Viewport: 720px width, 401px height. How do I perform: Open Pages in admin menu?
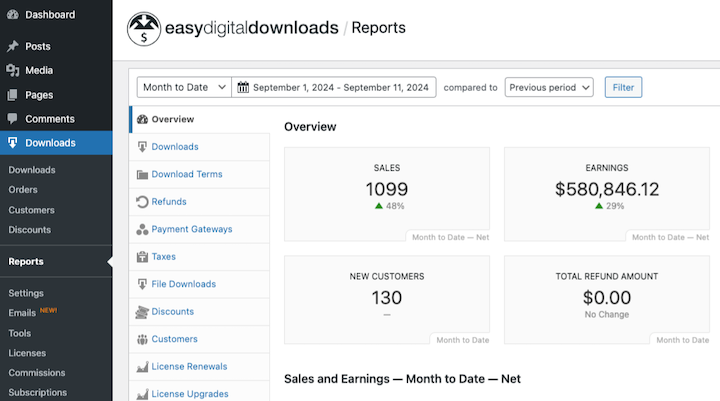coord(56,95)
